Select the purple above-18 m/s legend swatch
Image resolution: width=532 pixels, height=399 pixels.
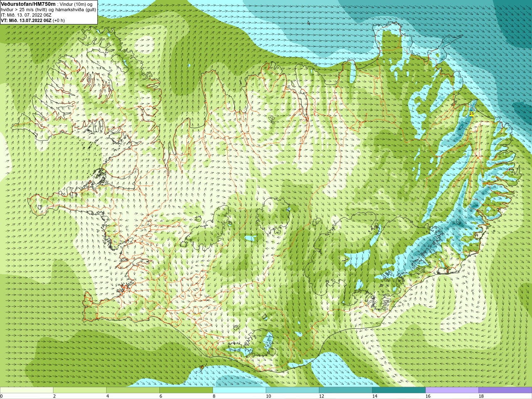click(x=505, y=390)
